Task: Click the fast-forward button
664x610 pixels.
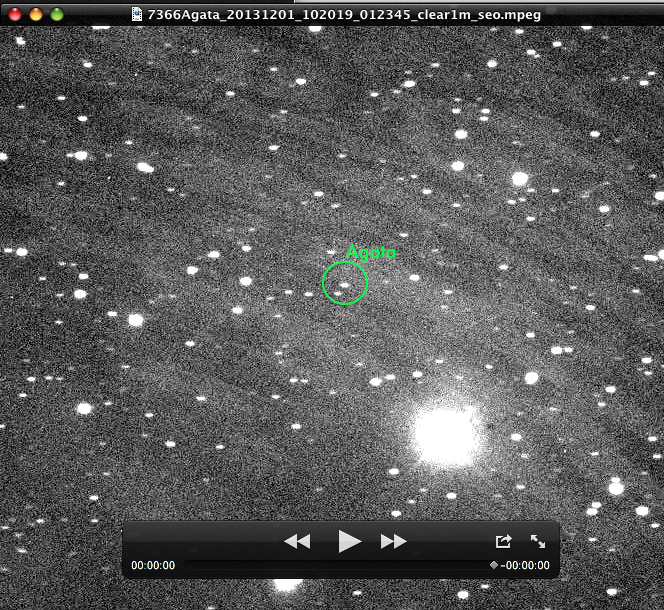Action: [x=393, y=541]
